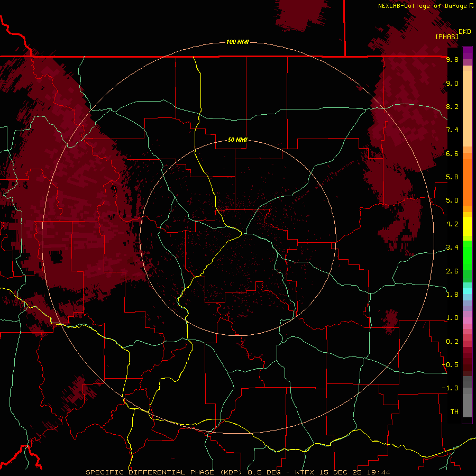The image size is (476, 476).
Task: Select the 6.6 color scale value
Action: (x=452, y=153)
